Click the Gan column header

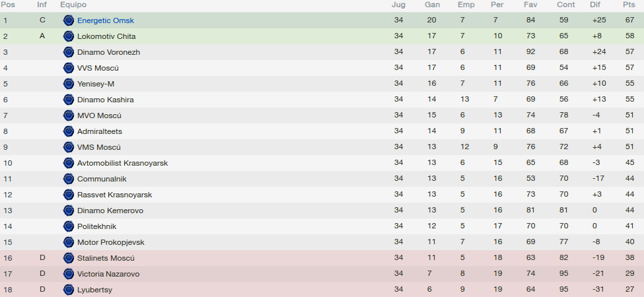(x=432, y=5)
